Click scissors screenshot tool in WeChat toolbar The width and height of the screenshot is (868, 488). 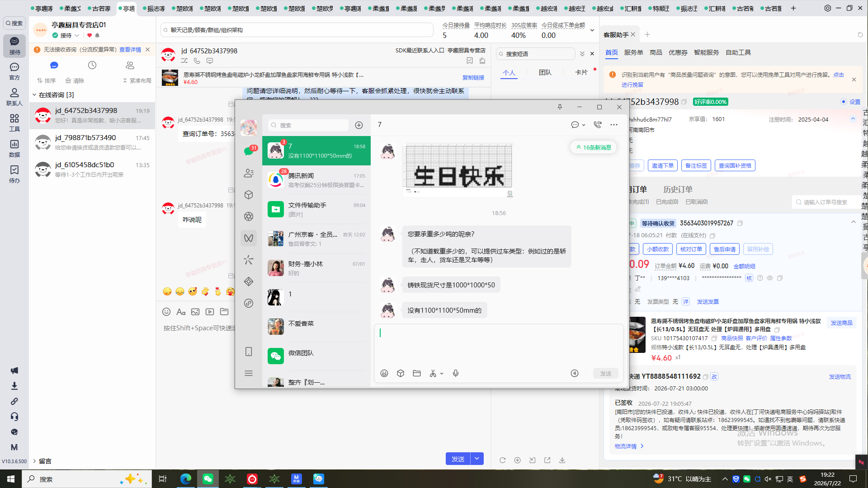click(433, 373)
